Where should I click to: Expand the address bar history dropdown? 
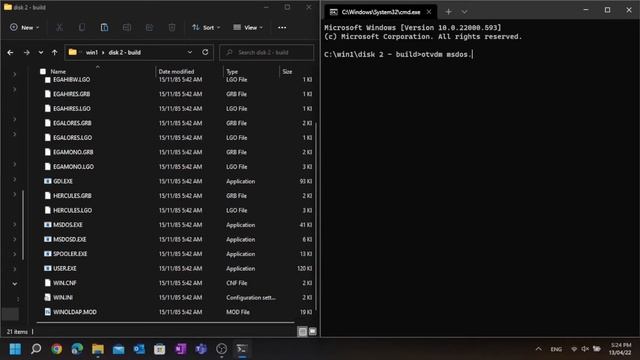(x=190, y=52)
